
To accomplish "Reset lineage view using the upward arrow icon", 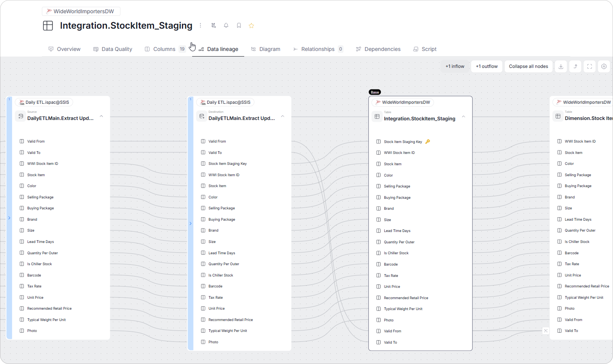I will tap(575, 66).
